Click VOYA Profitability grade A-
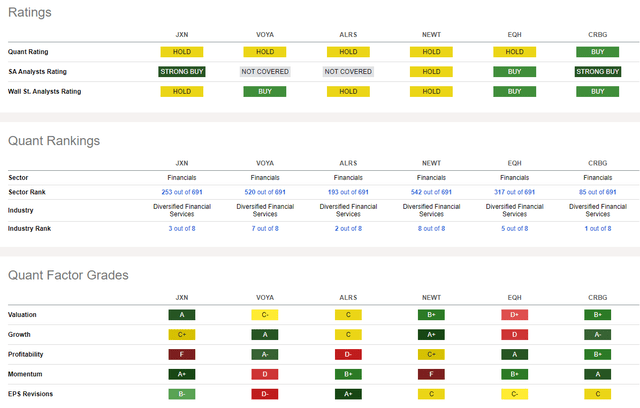Viewport: 640px width, 408px height. [x=265, y=354]
